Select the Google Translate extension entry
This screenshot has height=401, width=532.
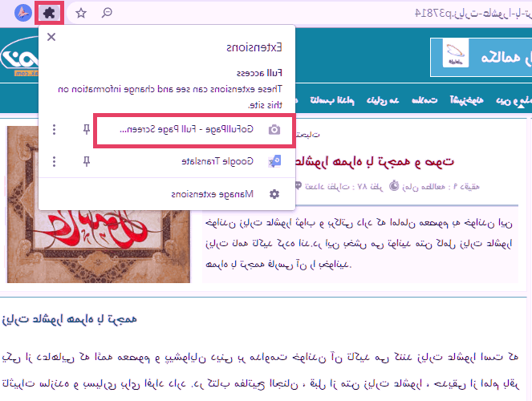(x=217, y=162)
